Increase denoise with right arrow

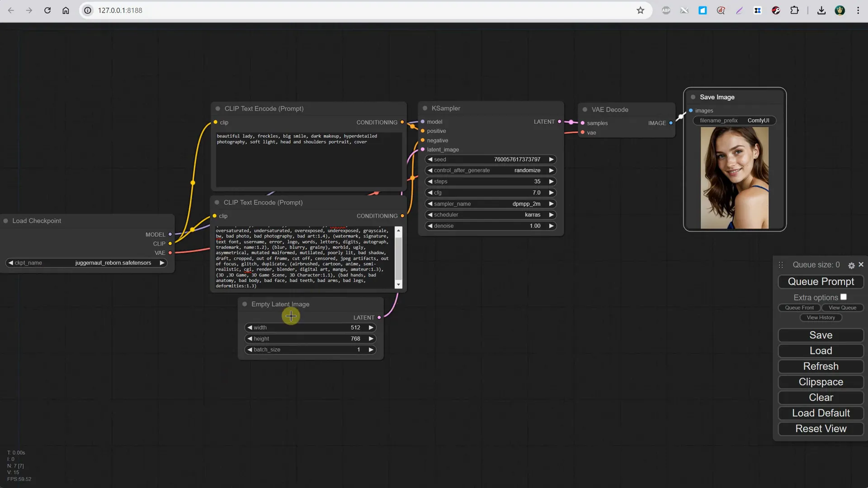[x=551, y=226]
